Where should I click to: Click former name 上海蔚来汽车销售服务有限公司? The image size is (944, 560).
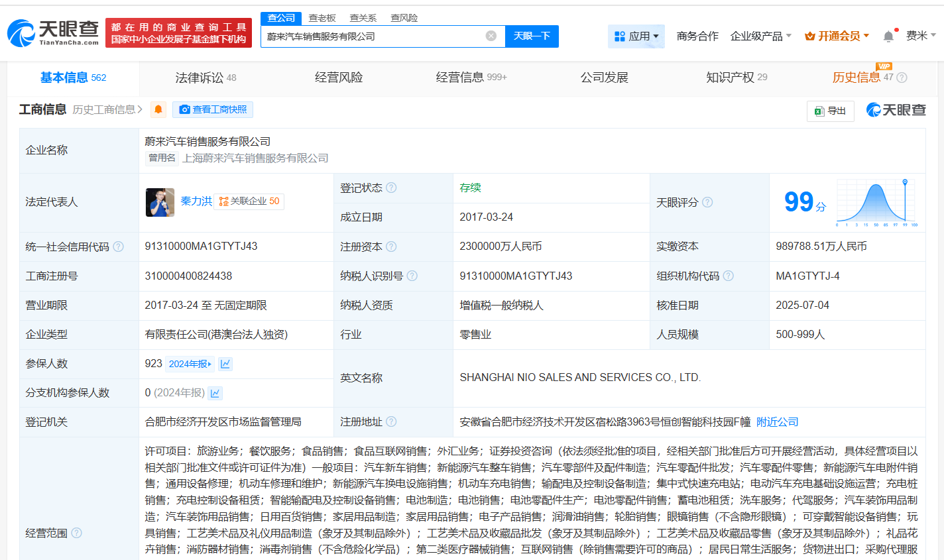255,158
